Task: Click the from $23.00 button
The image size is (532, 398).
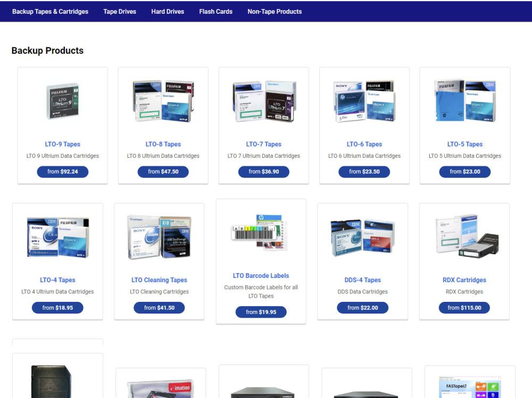Action: (465, 172)
